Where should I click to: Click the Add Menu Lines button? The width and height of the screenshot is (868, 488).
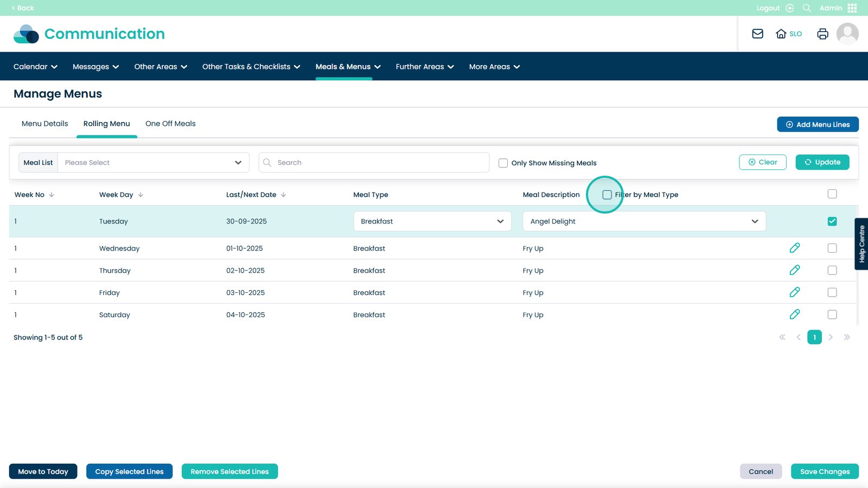(817, 124)
